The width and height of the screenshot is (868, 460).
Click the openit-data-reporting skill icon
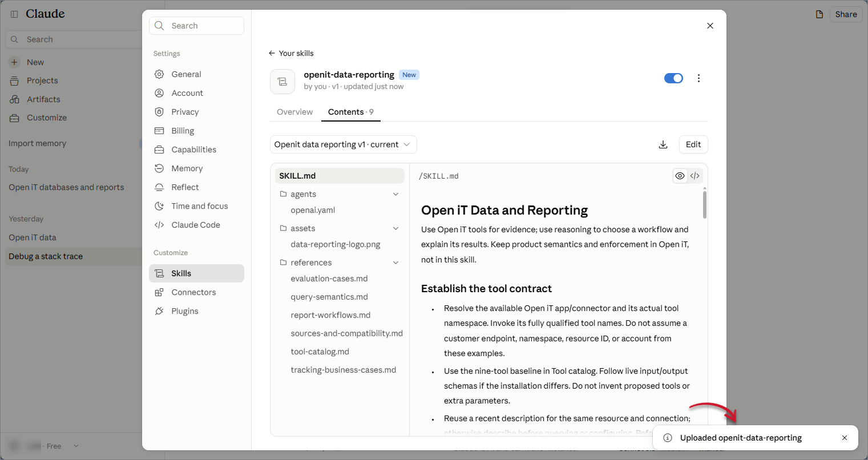pos(282,82)
